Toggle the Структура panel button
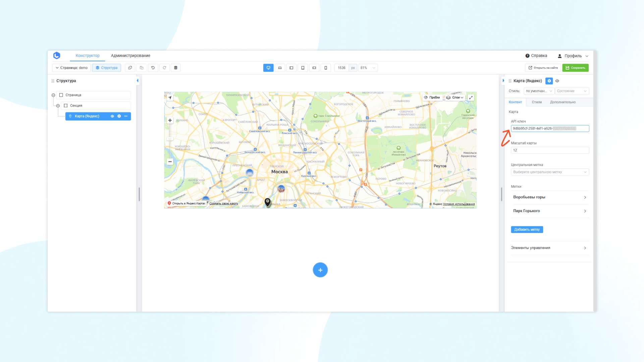 (x=107, y=68)
